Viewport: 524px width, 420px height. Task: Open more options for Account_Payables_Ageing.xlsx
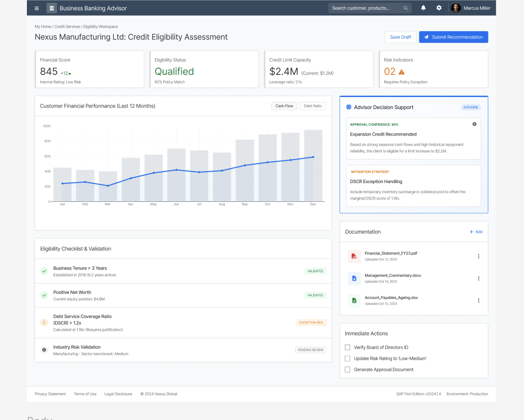click(x=478, y=301)
